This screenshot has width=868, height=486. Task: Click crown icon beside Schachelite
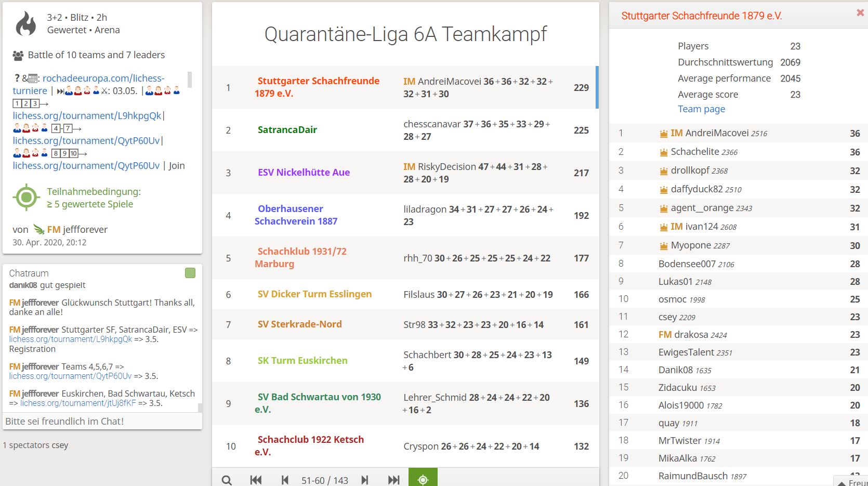coord(664,152)
